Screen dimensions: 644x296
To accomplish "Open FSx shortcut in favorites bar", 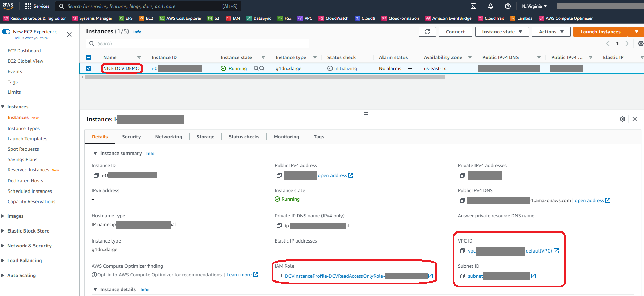I will click(x=285, y=18).
